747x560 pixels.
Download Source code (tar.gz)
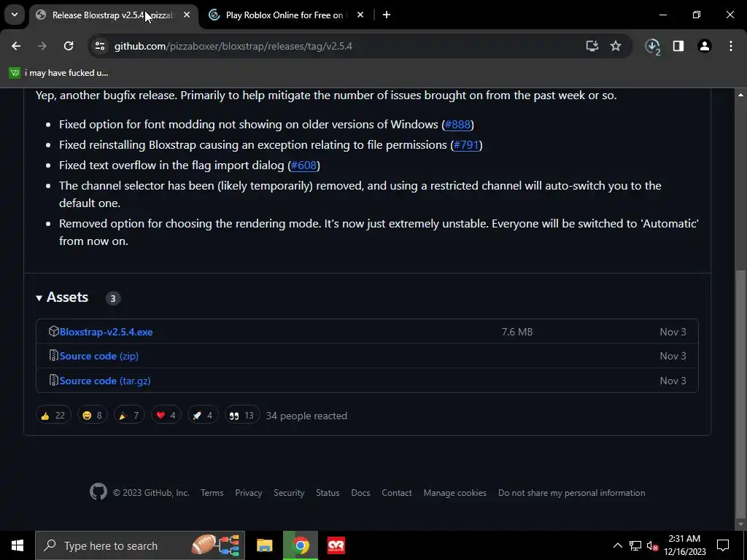pos(105,381)
